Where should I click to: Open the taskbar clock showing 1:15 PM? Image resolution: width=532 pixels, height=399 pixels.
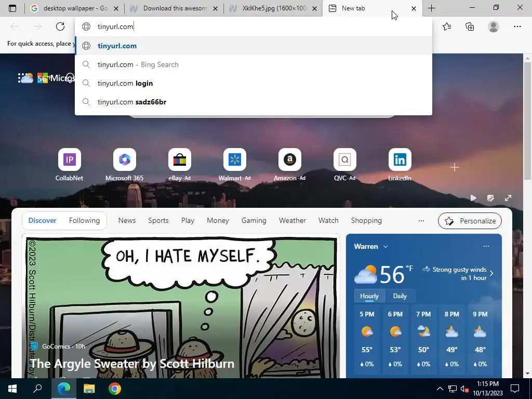(487, 389)
